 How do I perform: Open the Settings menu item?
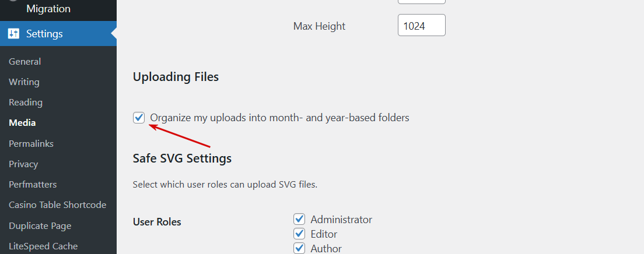44,34
